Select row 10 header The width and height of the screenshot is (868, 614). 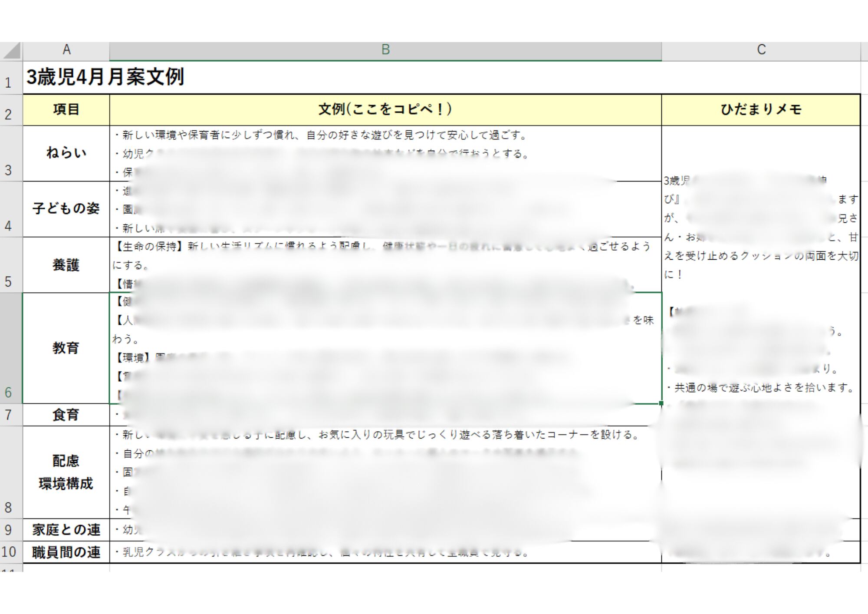[x=10, y=552]
